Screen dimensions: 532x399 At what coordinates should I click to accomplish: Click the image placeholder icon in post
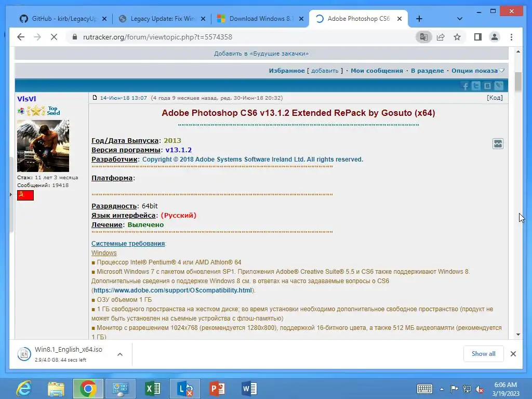[x=498, y=144]
